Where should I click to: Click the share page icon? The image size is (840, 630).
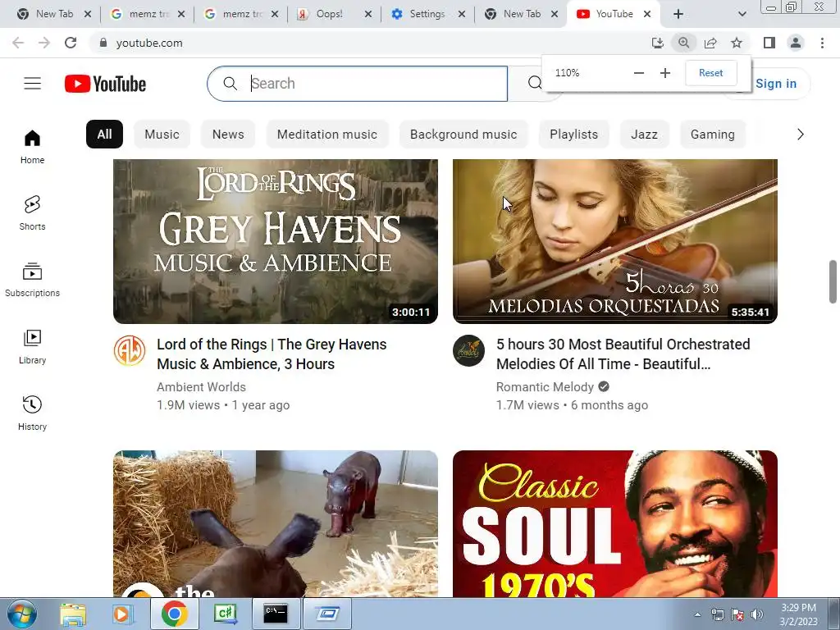point(710,43)
